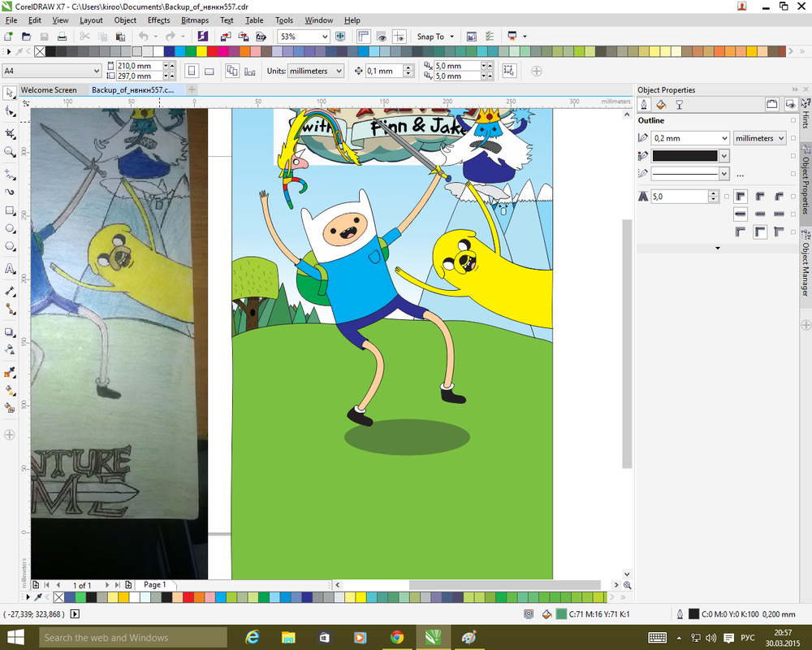
Task: Expand the Snap To dropdown
Action: 451,37
